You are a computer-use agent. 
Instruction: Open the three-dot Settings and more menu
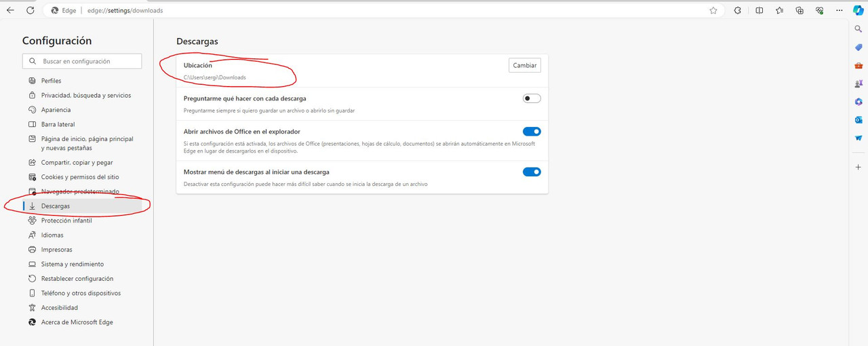tap(840, 10)
